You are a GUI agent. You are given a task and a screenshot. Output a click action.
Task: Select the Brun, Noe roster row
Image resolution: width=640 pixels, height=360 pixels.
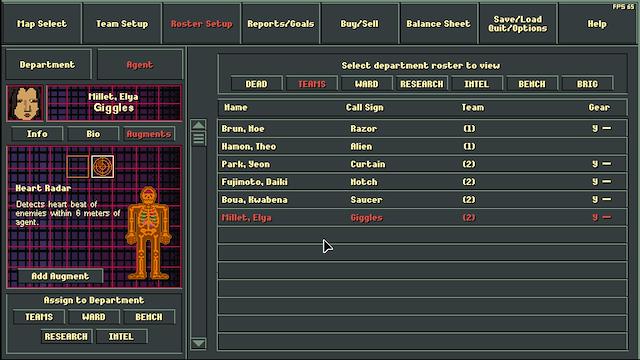coord(422,129)
